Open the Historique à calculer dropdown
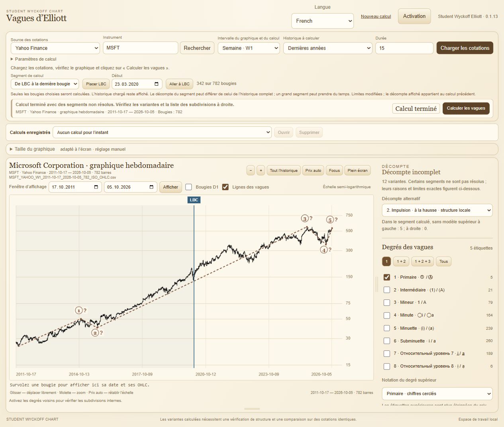504x427 pixels. (328, 48)
